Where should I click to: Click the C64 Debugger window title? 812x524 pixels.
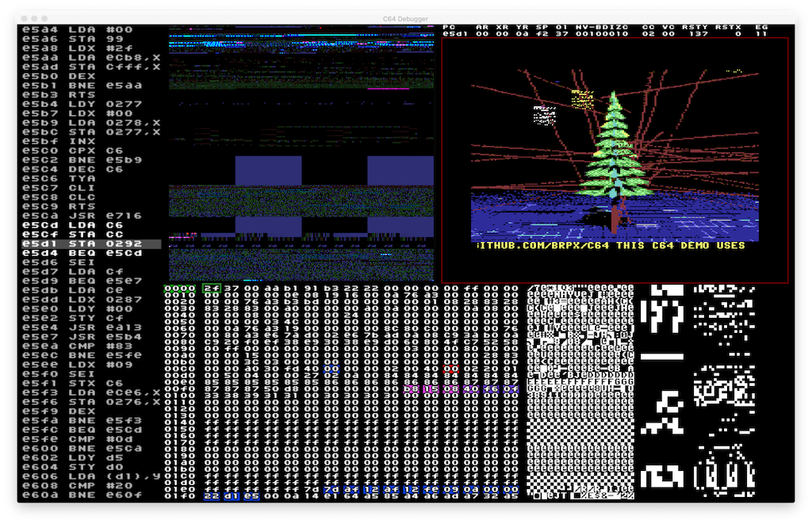pos(405,17)
